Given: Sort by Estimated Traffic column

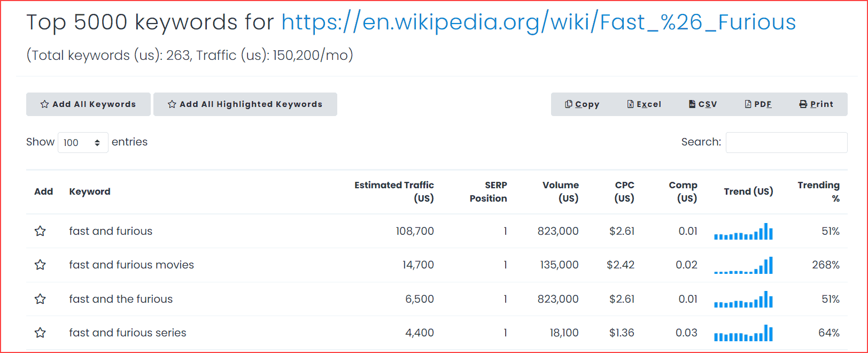Looking at the screenshot, I should click(394, 191).
